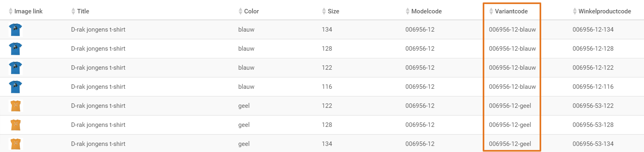The image size is (644, 152).
Task: Open blue t-shirt thumbnail for size 134
Action: [15, 30]
